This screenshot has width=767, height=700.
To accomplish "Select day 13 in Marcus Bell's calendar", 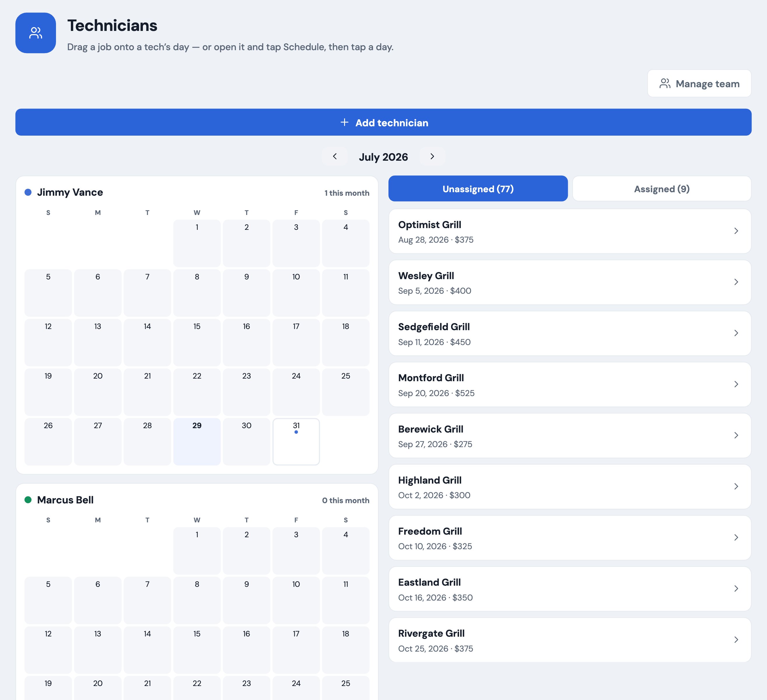I will (98, 650).
